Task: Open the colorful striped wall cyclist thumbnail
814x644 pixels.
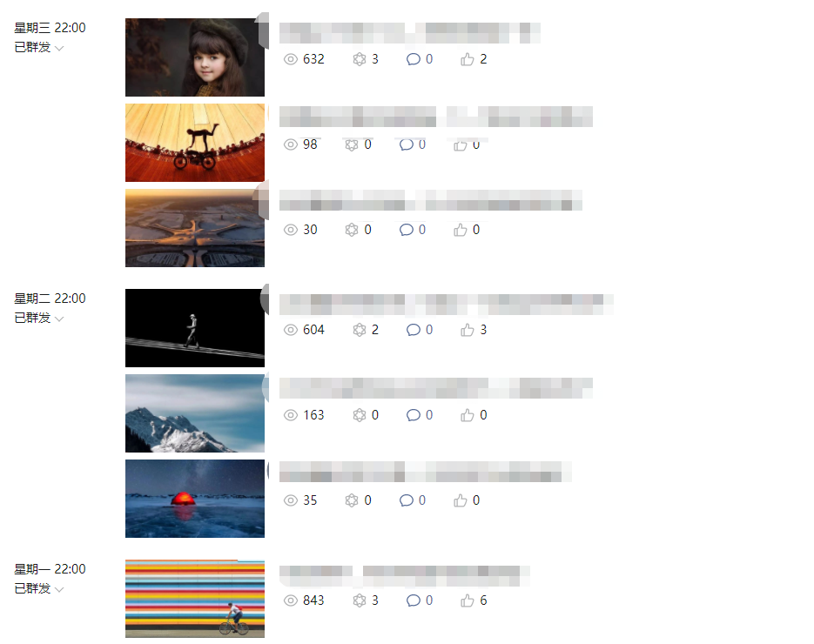Action: [195, 599]
